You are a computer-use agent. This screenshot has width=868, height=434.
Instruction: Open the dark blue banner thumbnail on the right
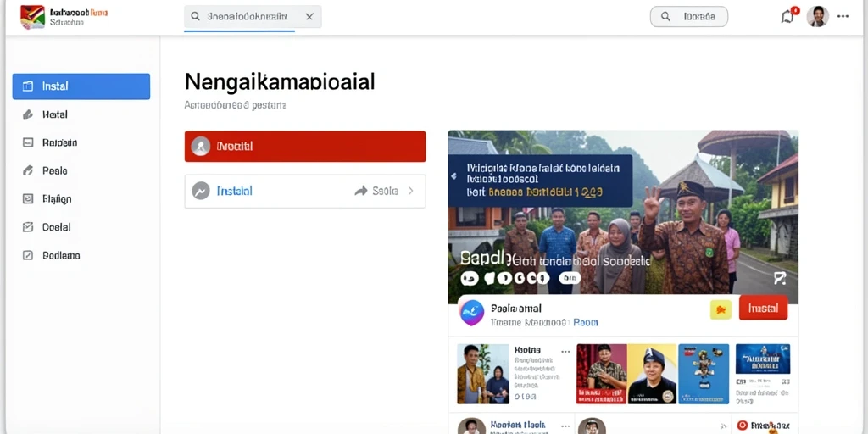[763, 359]
